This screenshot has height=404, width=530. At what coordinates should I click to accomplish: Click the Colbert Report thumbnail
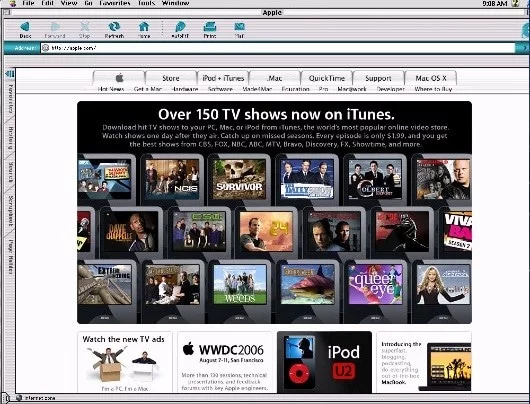click(x=375, y=179)
